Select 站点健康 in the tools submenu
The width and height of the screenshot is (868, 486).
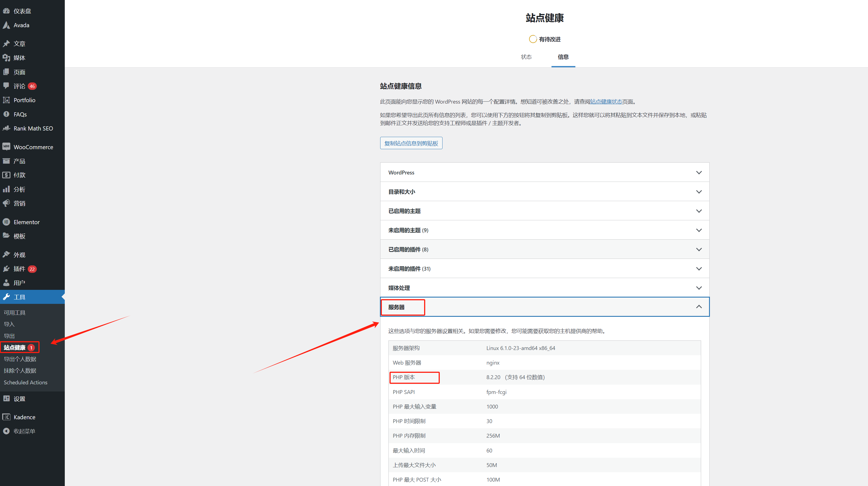15,347
